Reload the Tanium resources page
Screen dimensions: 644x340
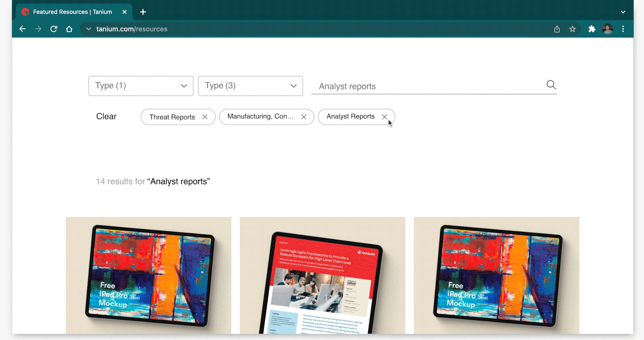54,29
